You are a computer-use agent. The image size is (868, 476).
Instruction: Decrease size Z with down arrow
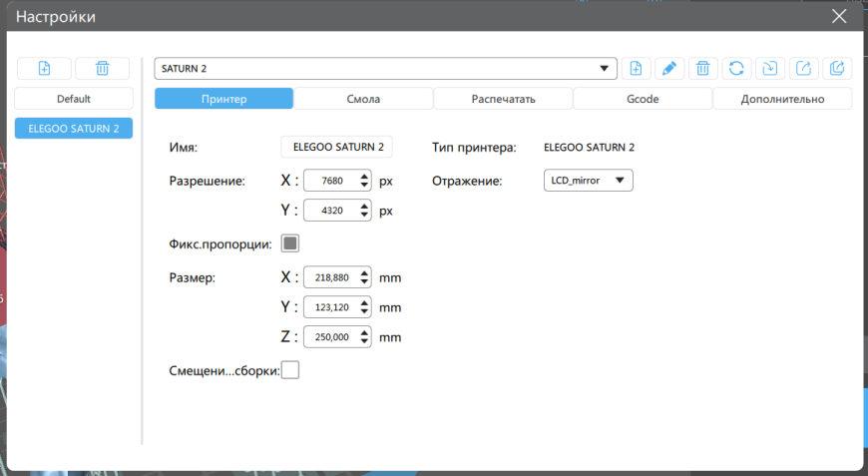pyautogui.click(x=364, y=342)
